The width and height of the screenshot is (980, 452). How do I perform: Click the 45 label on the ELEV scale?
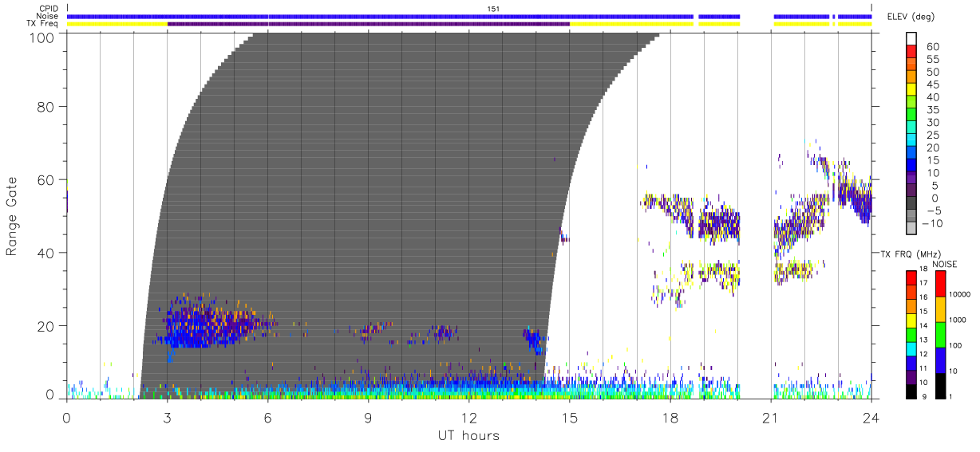(933, 85)
